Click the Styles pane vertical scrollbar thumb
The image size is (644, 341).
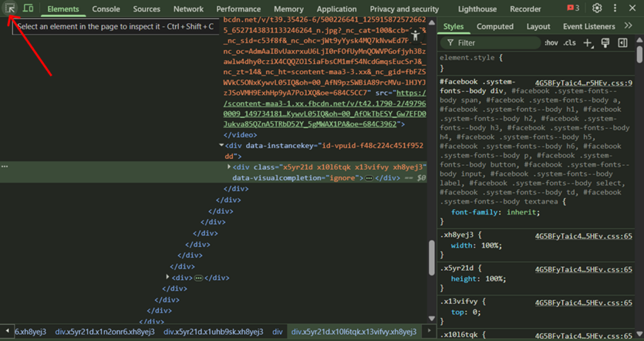point(640,54)
